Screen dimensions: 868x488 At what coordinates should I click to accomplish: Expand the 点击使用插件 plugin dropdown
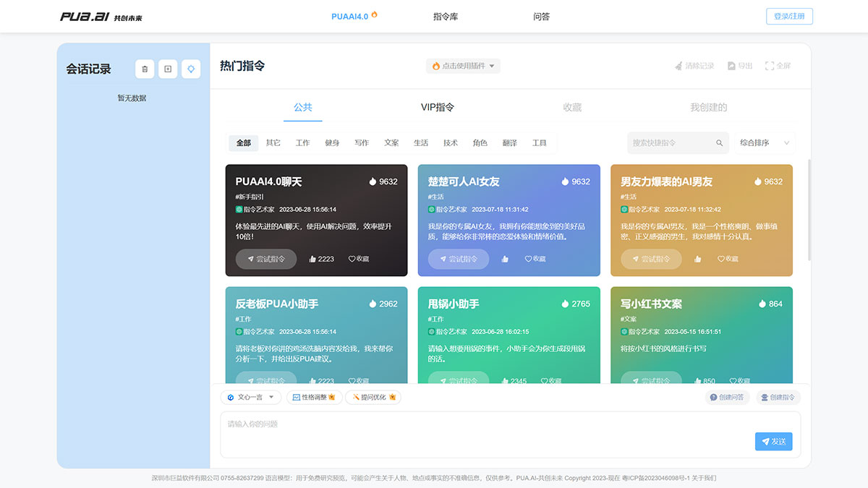tap(463, 66)
